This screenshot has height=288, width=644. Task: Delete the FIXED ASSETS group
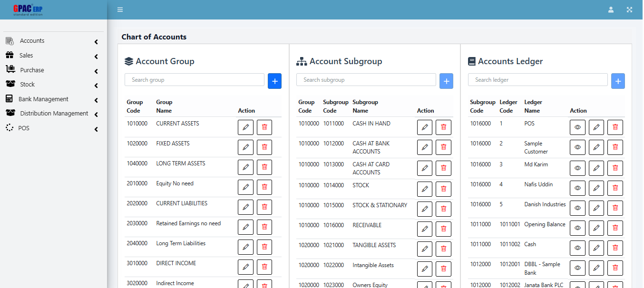(x=264, y=147)
